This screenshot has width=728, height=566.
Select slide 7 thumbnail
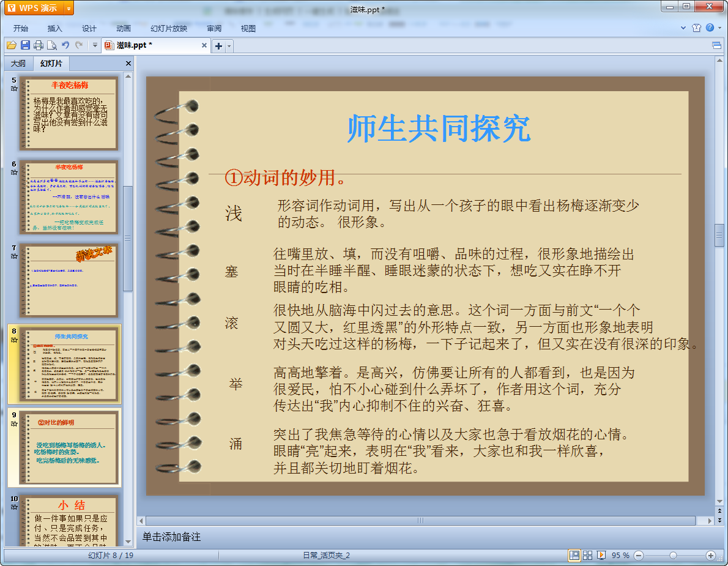coord(69,280)
